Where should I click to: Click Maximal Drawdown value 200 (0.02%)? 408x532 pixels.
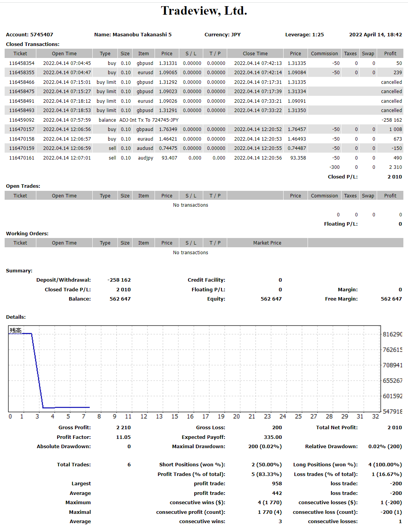point(265,447)
